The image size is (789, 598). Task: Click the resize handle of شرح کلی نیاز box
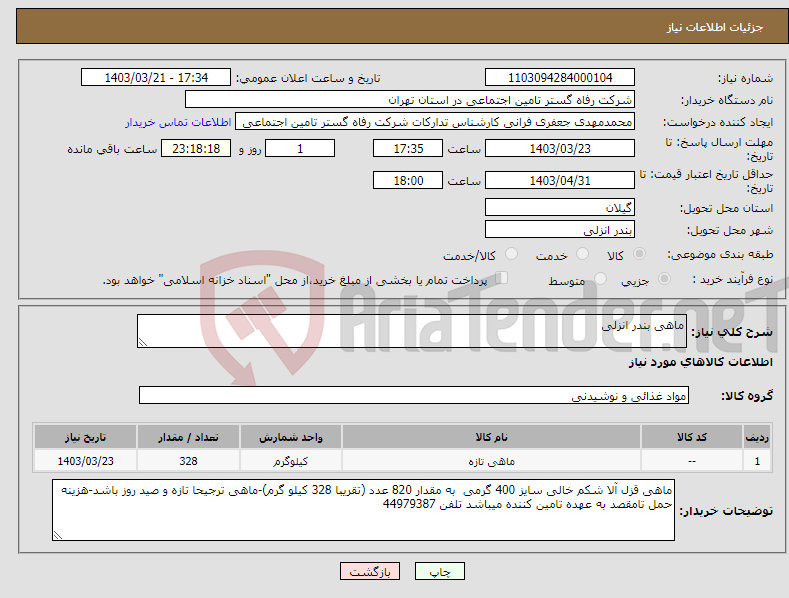pos(143,342)
